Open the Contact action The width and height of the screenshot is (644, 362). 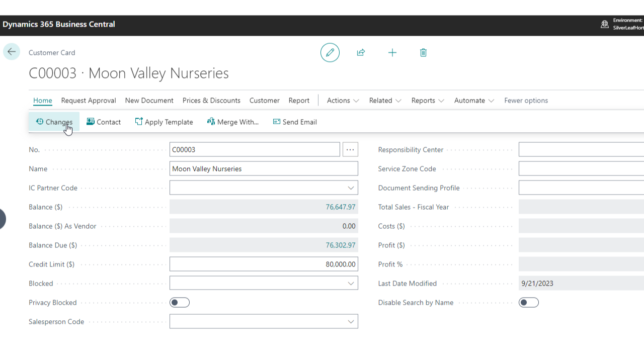104,122
